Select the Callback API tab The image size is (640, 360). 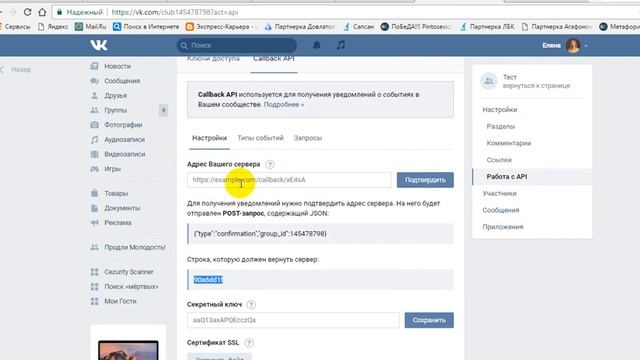[273, 60]
